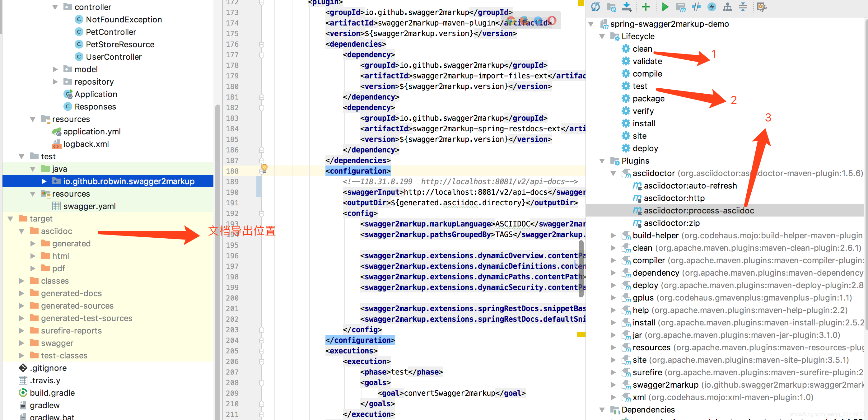Collapse the Lifecycle node in Maven panel
868x420 pixels.
coord(602,36)
